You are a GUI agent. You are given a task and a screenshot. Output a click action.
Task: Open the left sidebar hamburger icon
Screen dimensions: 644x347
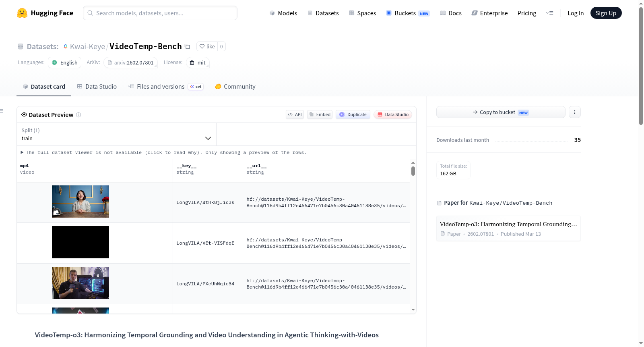2,111
